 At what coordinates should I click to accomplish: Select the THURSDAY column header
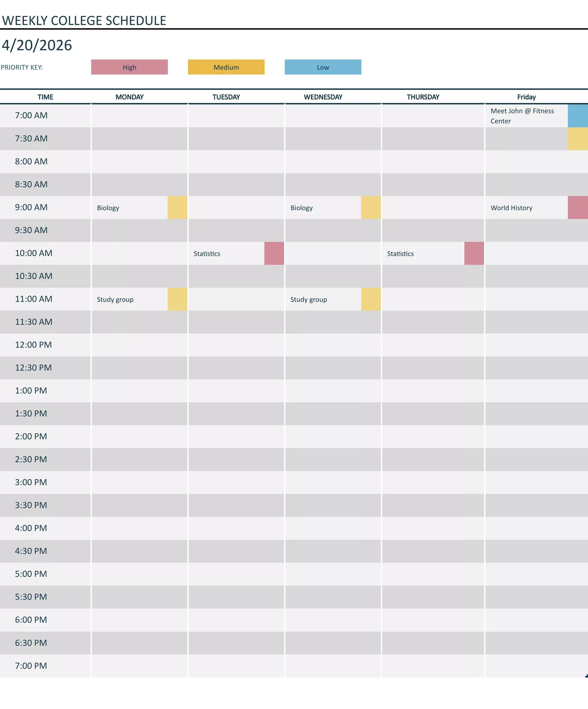pyautogui.click(x=423, y=97)
